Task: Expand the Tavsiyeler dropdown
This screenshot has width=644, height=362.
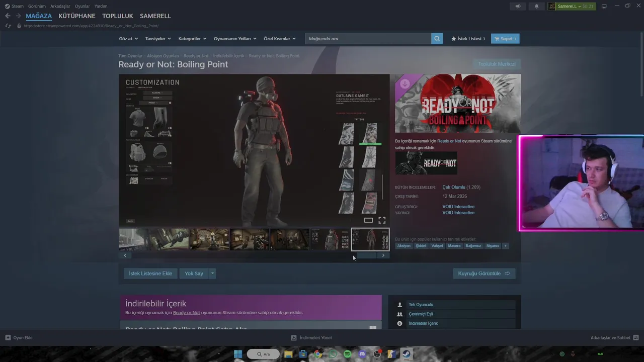Action: pyautogui.click(x=158, y=39)
